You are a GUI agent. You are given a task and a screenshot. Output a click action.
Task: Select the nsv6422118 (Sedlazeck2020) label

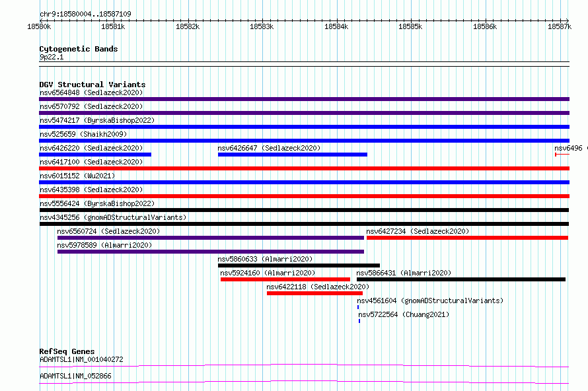(318, 287)
